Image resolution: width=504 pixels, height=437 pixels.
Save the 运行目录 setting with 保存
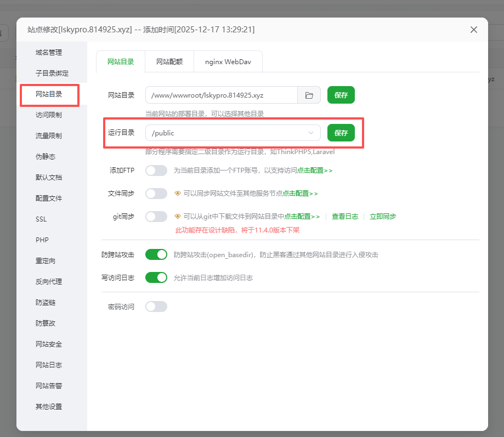[341, 133]
